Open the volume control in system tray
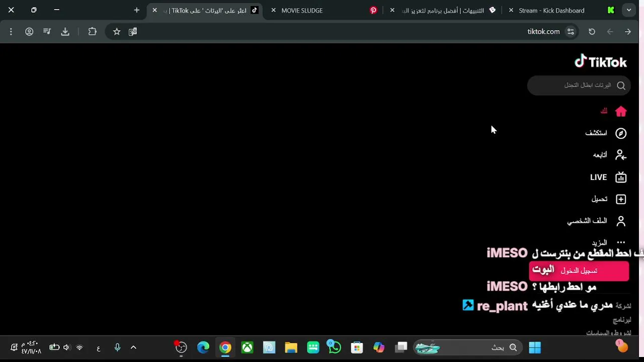The image size is (644, 362). click(x=66, y=347)
